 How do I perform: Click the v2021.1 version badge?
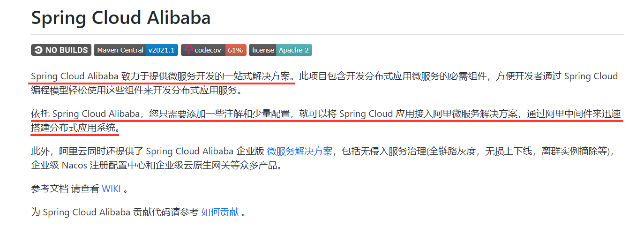162,50
